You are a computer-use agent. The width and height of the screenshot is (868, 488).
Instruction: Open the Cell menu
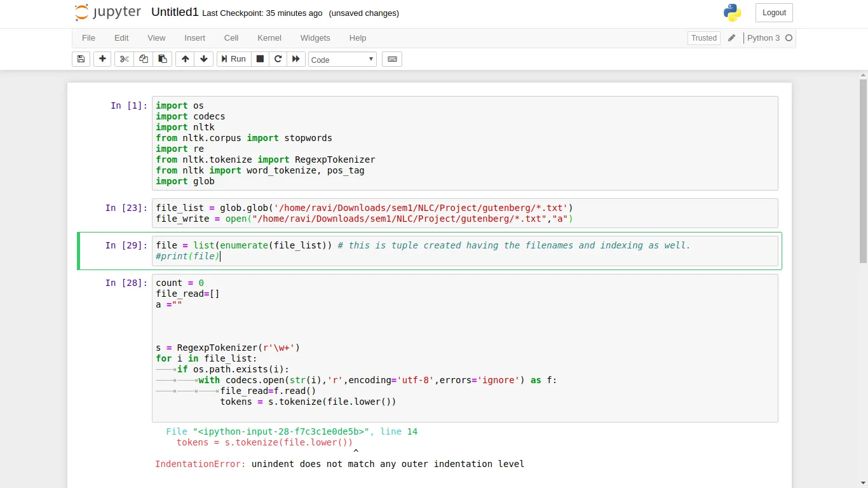[x=231, y=38]
